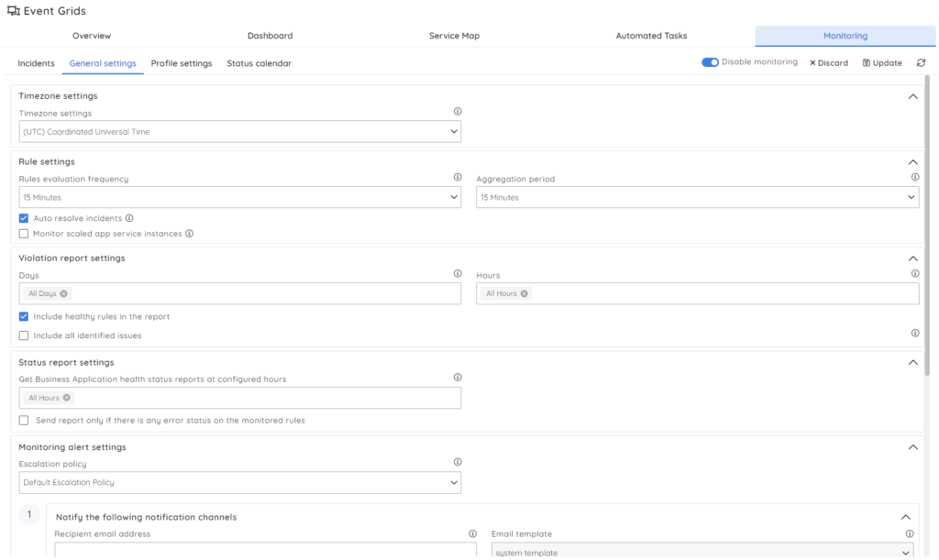
Task: Open the Timezone settings dropdown
Action: 239,132
